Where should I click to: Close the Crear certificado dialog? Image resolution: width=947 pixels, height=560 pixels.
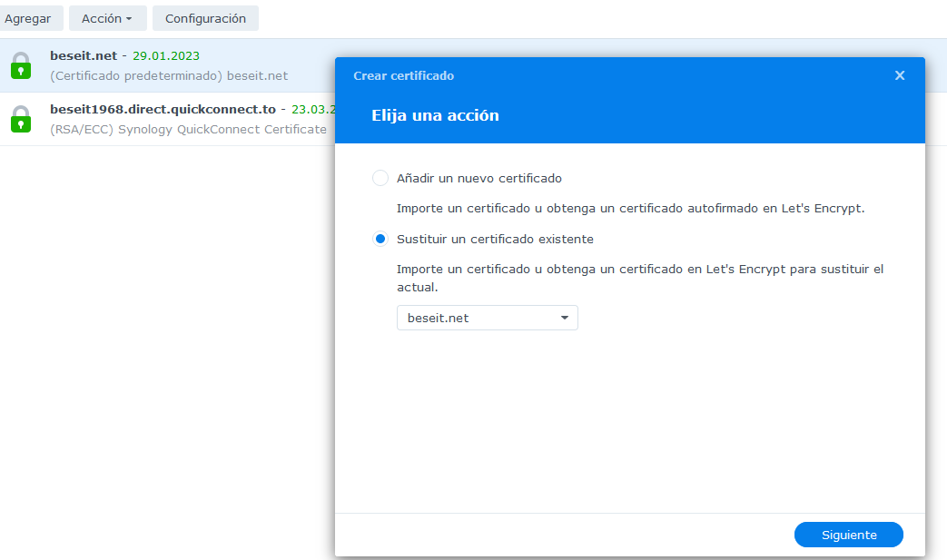tap(900, 75)
